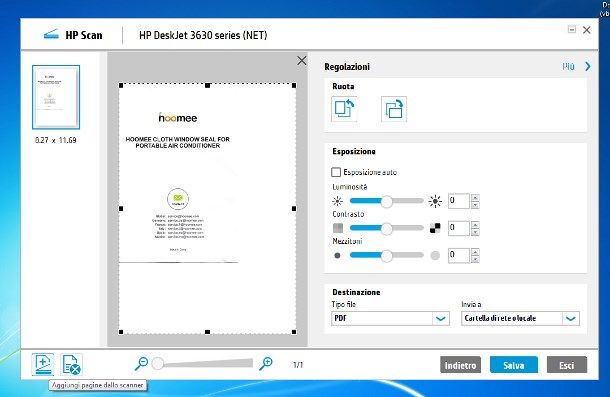The image size is (610, 397).
Task: Click the dark midtones dot icon
Action: click(337, 255)
